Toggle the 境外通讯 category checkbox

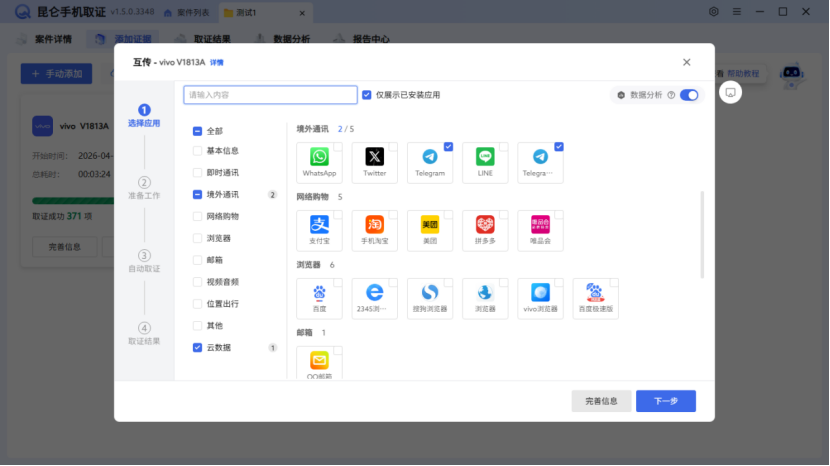coord(197,194)
